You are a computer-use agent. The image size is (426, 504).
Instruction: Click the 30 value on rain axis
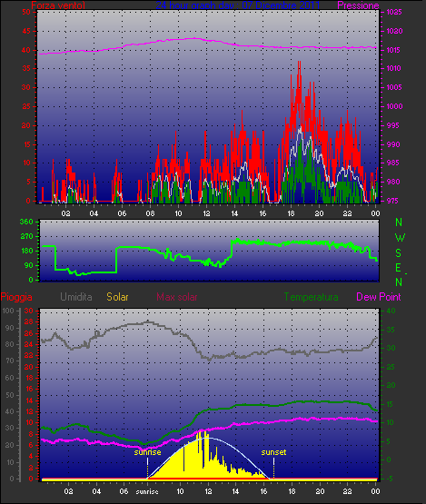click(x=29, y=311)
